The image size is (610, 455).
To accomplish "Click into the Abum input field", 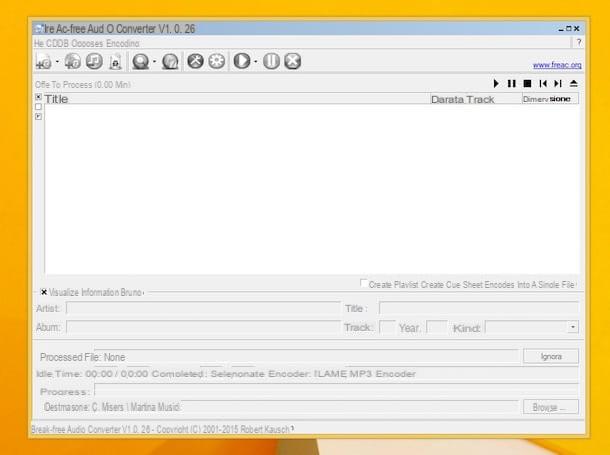I will [203, 327].
